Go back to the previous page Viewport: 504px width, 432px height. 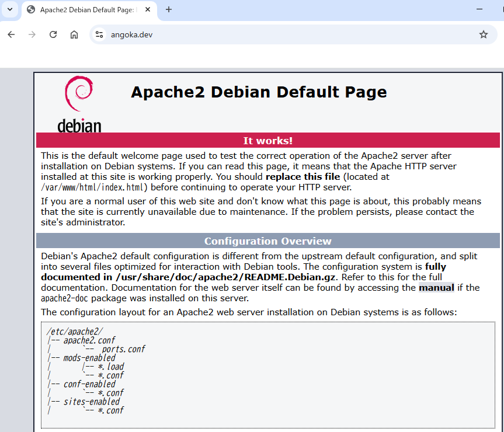11,34
